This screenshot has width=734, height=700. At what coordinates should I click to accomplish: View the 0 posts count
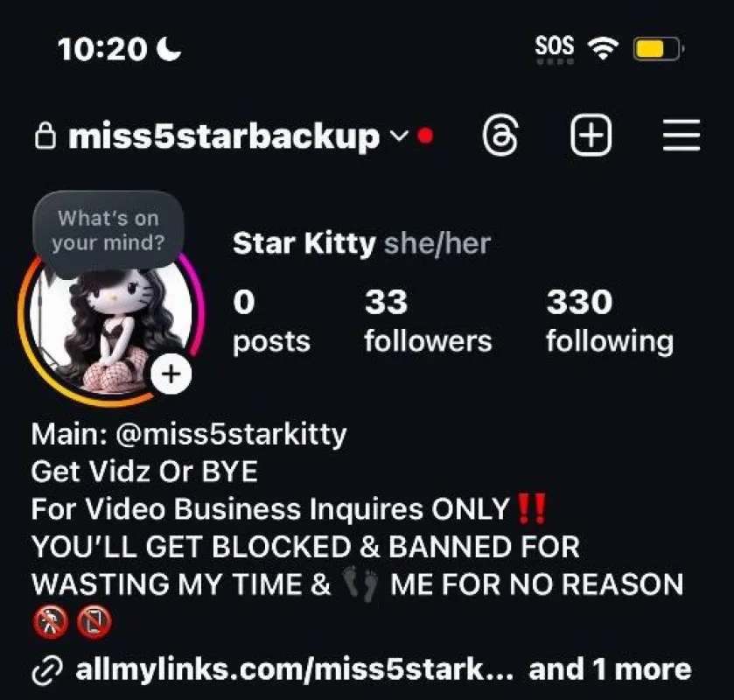[271, 321]
